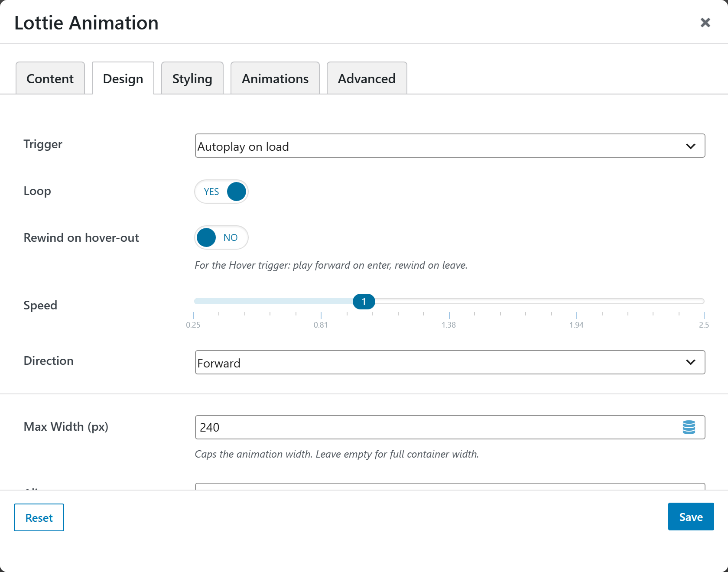This screenshot has width=728, height=572.
Task: Click the Speed scale value 2.5
Action: [x=704, y=325]
